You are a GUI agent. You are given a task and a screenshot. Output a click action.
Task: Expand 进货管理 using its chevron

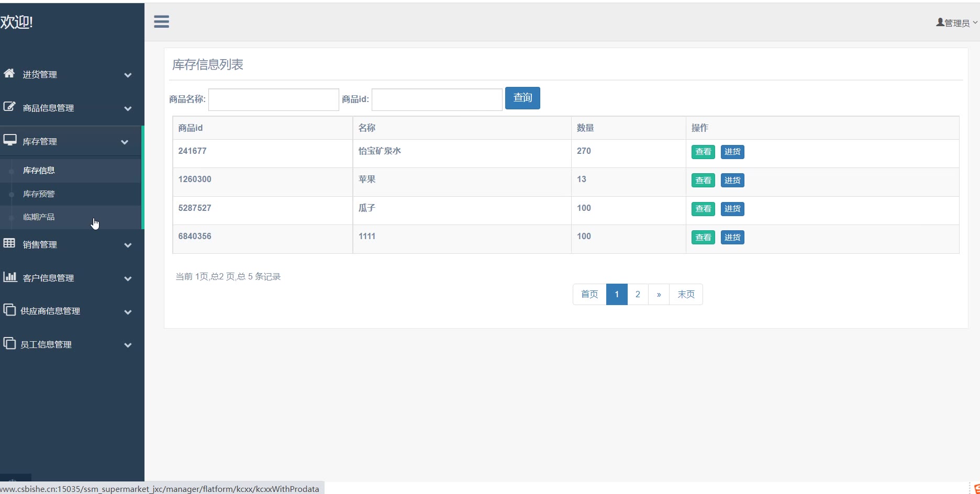coord(128,75)
